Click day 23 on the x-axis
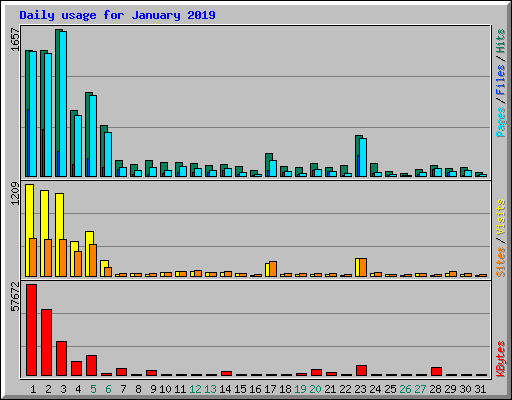Screen dimensions: 512x400 (x=360, y=389)
